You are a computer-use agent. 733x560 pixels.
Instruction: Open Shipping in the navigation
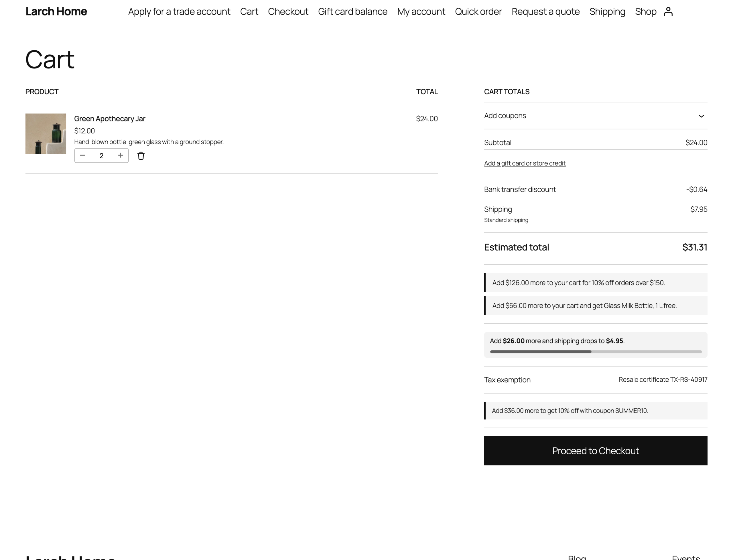607,12
